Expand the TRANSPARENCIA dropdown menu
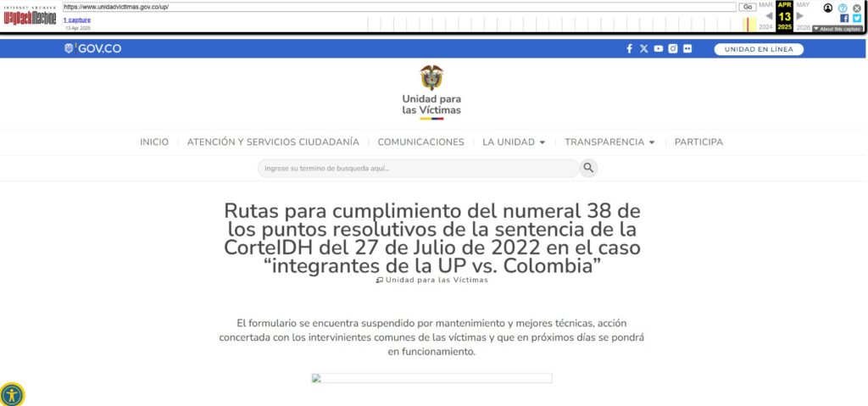 (610, 142)
